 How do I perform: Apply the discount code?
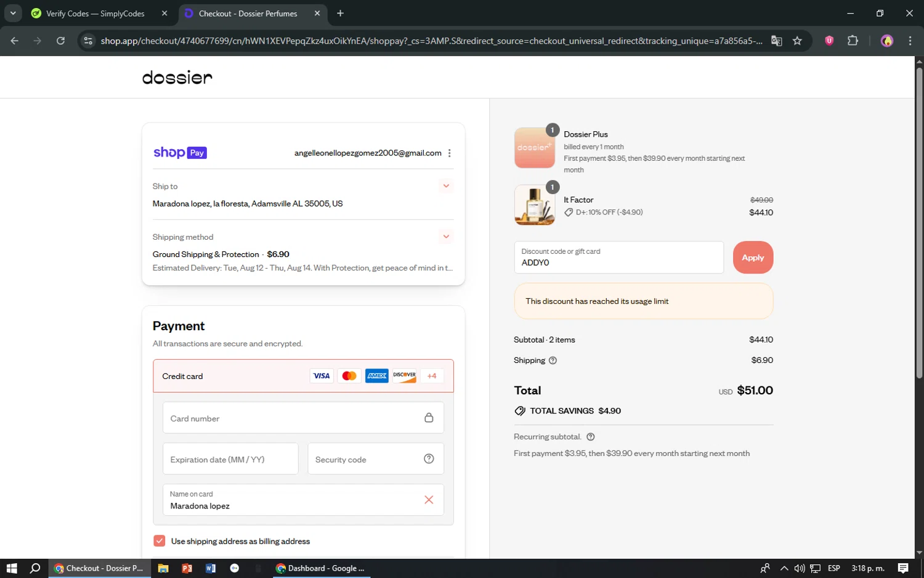(753, 258)
